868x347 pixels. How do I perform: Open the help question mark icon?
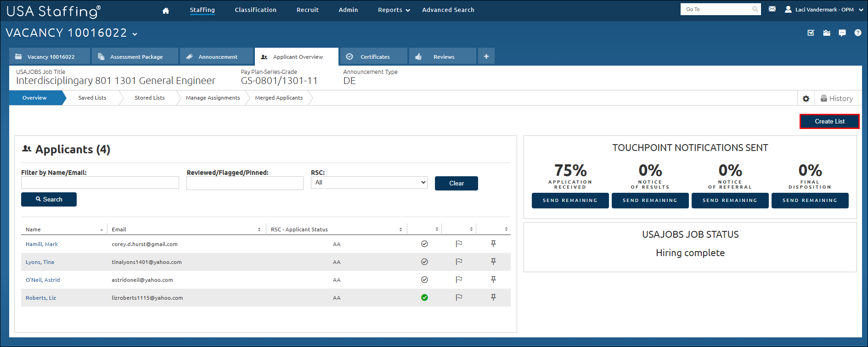coord(858,33)
